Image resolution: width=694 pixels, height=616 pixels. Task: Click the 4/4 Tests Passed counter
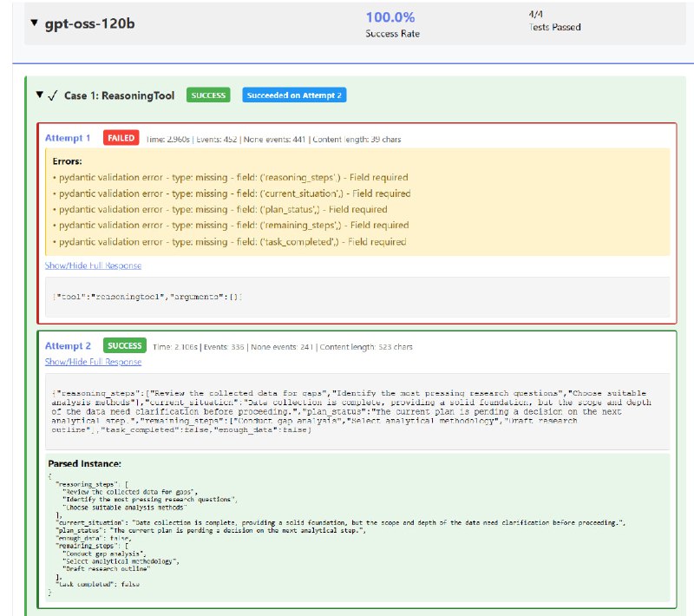tap(554, 21)
